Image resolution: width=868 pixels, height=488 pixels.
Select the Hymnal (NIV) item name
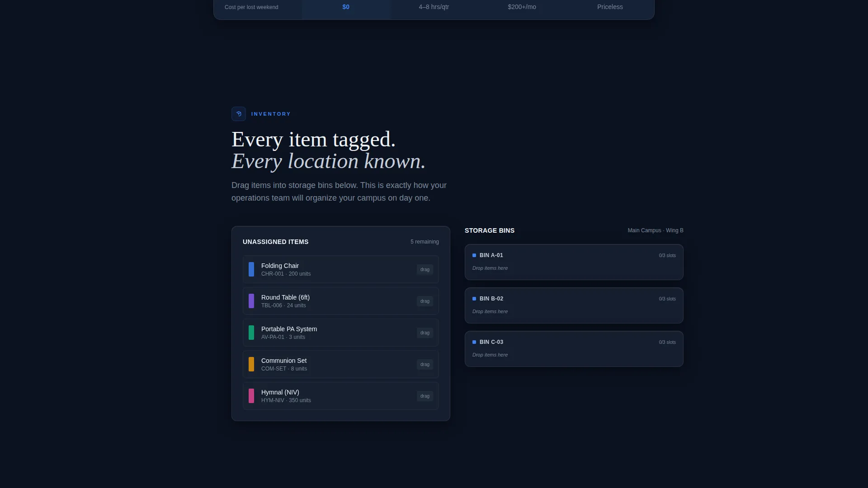(x=280, y=392)
